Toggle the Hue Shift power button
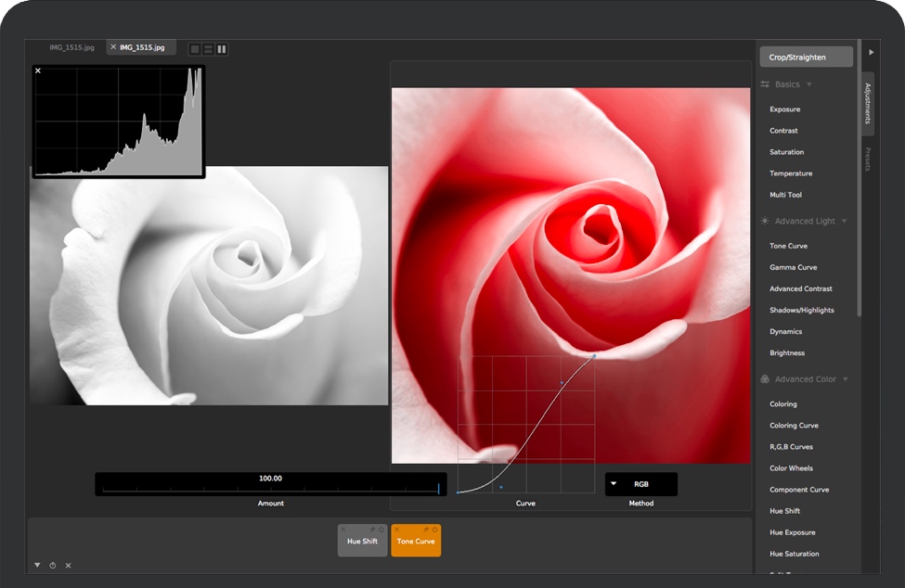 coord(381,530)
